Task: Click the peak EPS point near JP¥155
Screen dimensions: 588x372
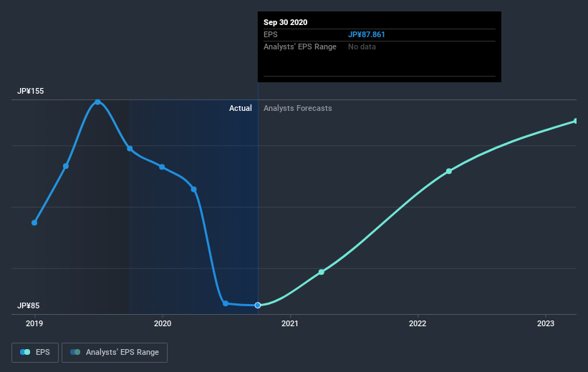Action: 98,102
